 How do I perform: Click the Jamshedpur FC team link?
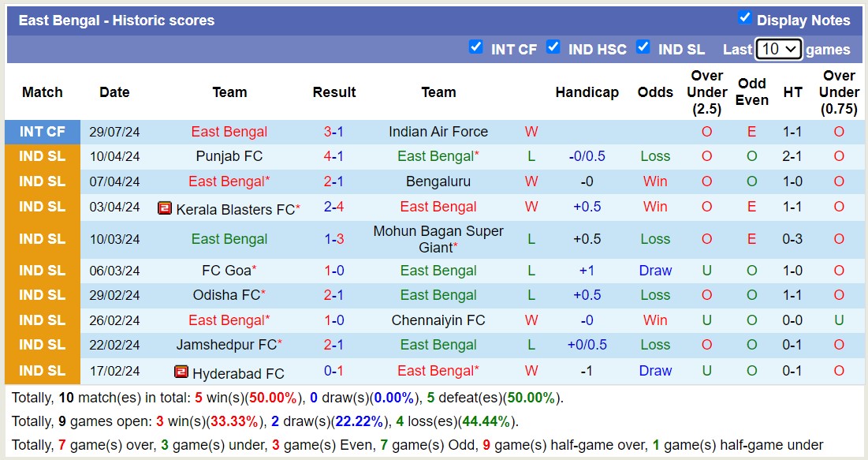(x=226, y=345)
